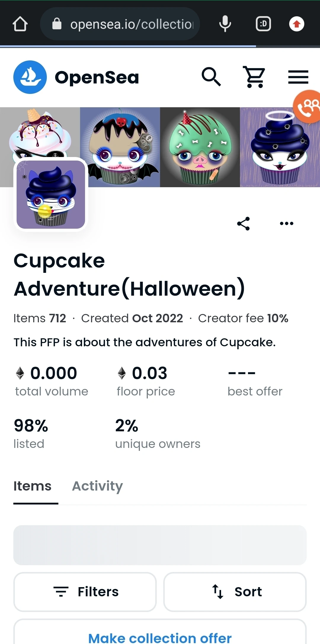
Task: Expand the hamburger navigation menu
Action: (298, 77)
